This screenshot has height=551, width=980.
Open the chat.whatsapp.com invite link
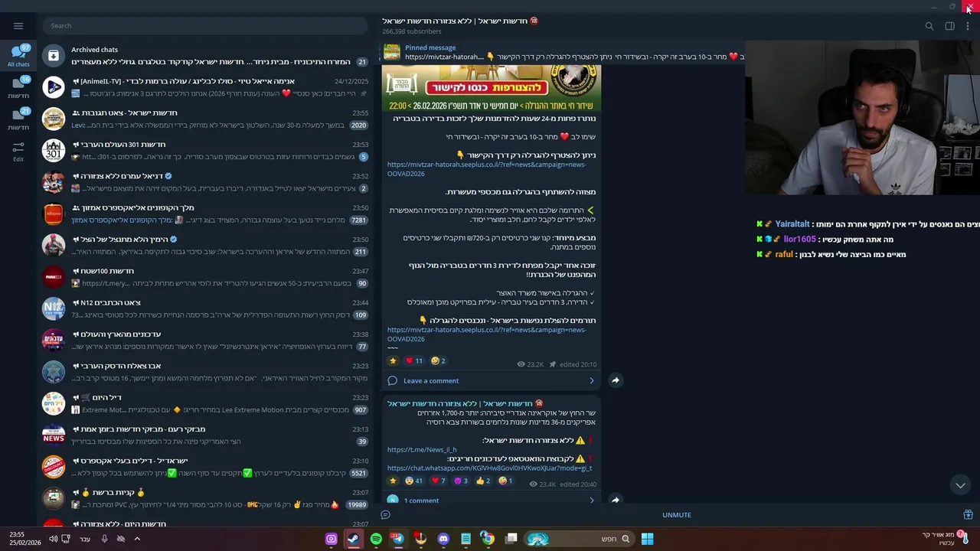click(x=489, y=468)
